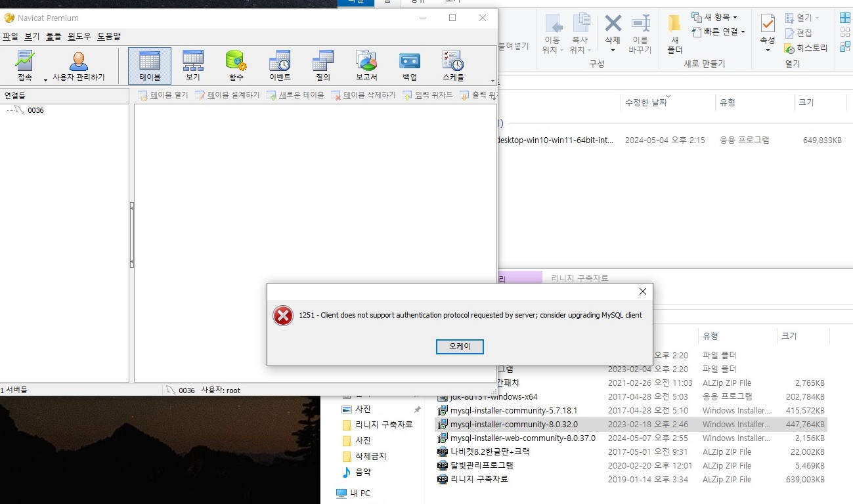
Task: Select the 나비켓8.2한글판+크랙 ZIP file
Action: 631,451
